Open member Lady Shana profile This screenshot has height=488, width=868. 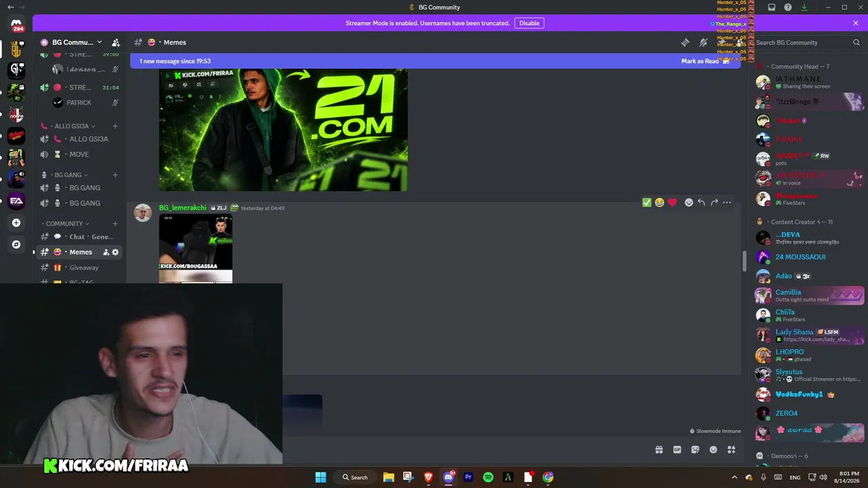[x=810, y=335]
